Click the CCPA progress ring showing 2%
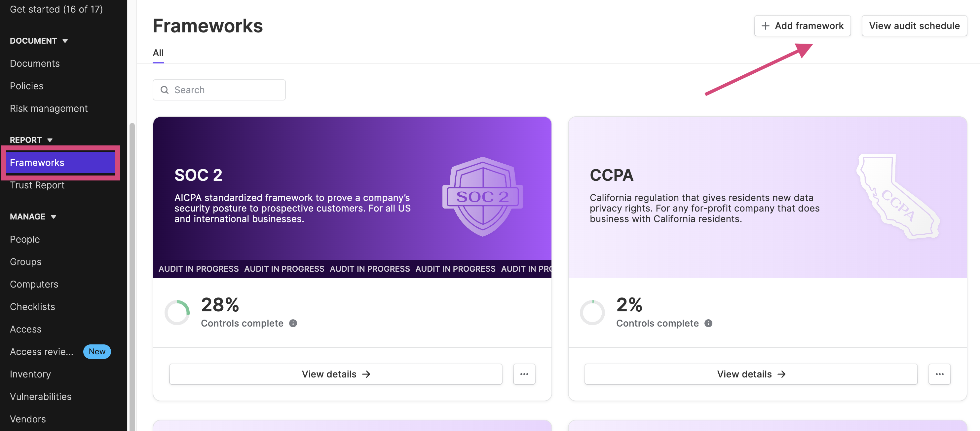 [x=592, y=312]
